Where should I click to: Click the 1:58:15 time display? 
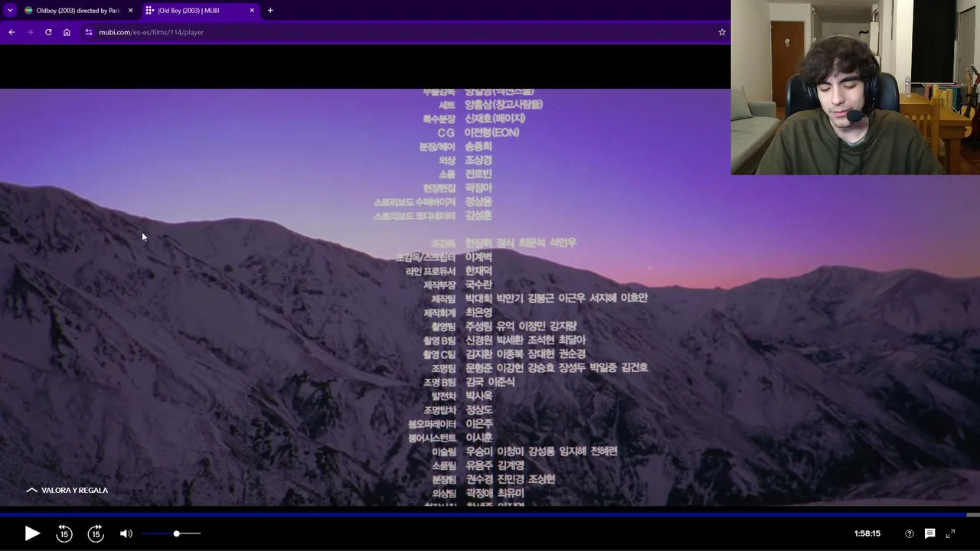867,533
